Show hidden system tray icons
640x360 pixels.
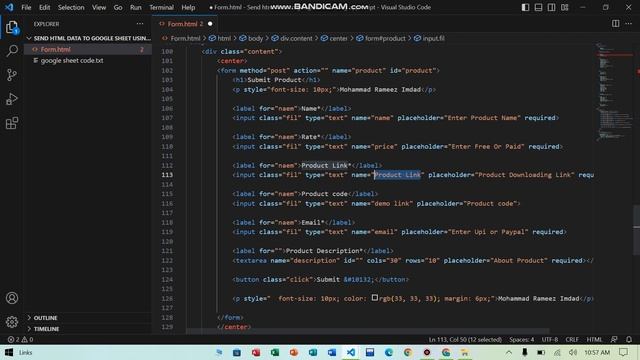(509, 352)
